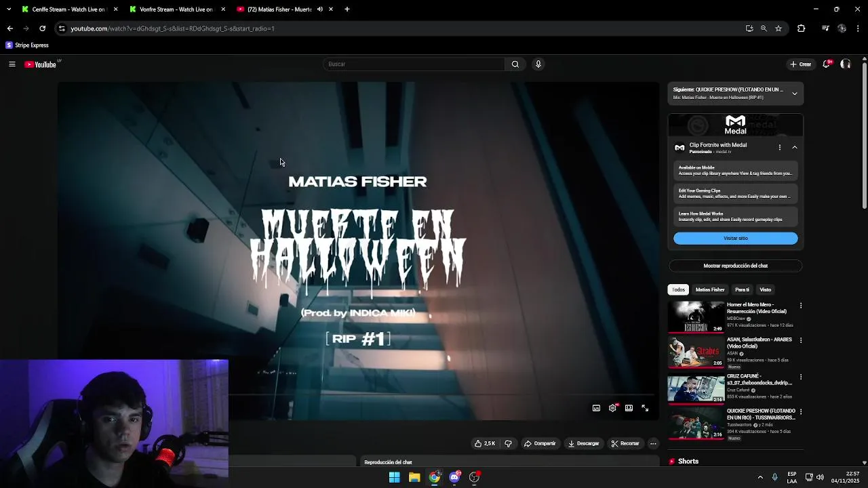Go back with browser back arrow
This screenshot has width=868, height=488.
click(x=10, y=28)
